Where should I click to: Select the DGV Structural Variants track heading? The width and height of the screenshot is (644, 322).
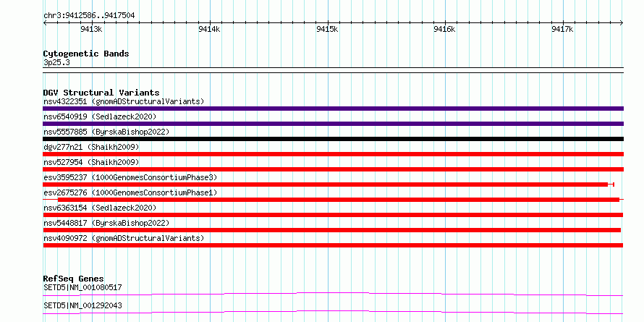tap(101, 93)
